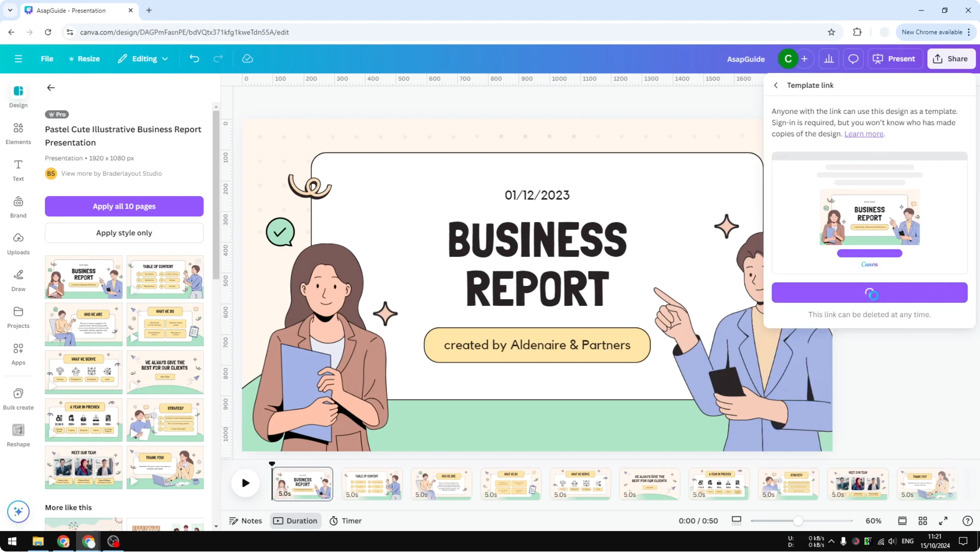The width and height of the screenshot is (980, 552).
Task: Open the Learn more link
Action: point(864,134)
